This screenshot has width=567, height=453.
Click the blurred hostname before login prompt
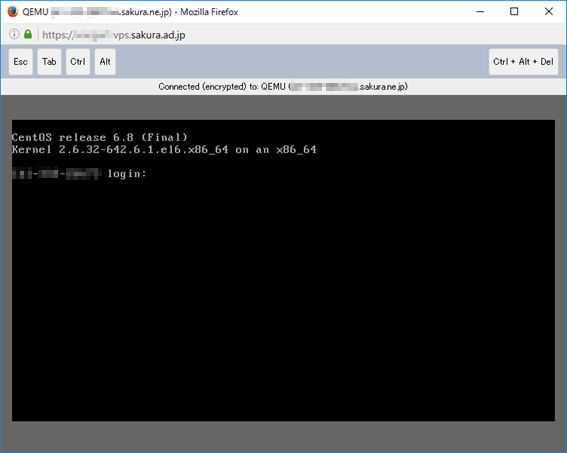pyautogui.click(x=56, y=174)
